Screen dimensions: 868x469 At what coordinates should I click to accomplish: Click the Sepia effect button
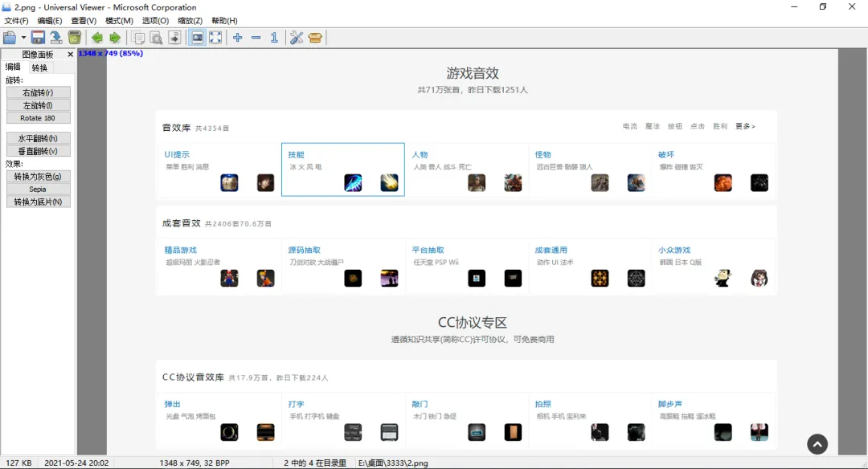(x=39, y=190)
